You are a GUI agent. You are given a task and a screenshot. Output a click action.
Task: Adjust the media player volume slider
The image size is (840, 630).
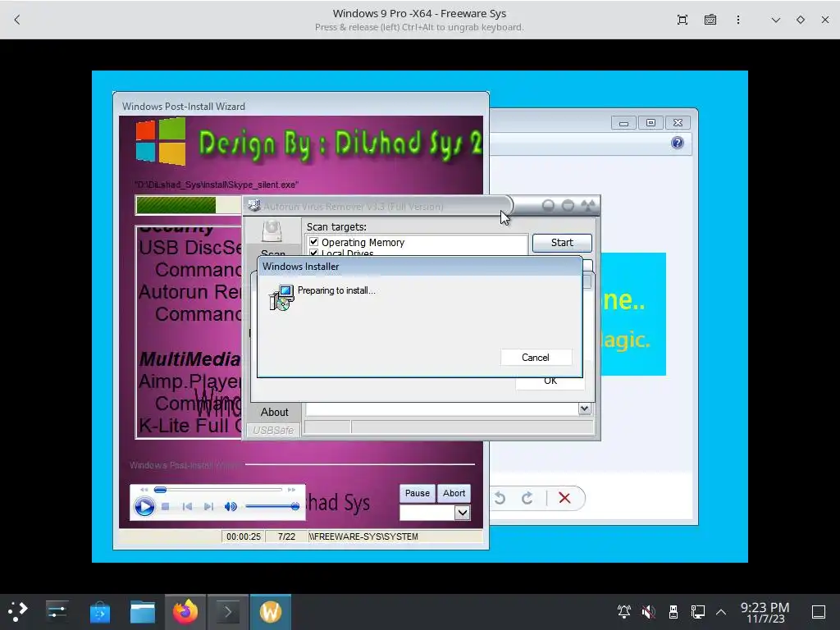(x=272, y=506)
